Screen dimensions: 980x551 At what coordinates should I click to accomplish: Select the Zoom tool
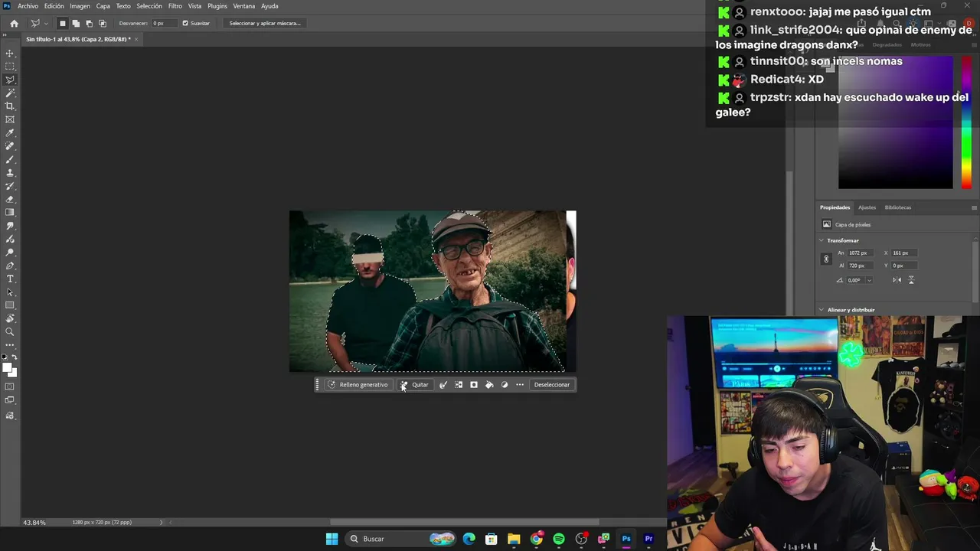10,332
